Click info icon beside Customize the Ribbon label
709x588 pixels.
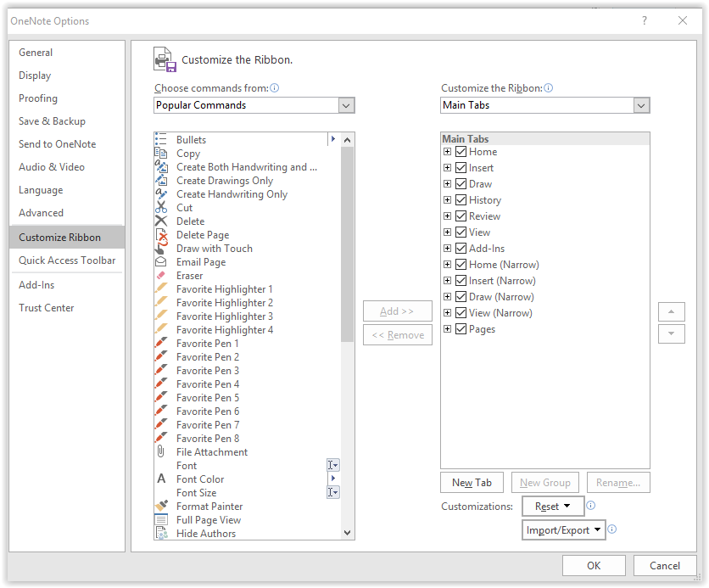tap(549, 87)
